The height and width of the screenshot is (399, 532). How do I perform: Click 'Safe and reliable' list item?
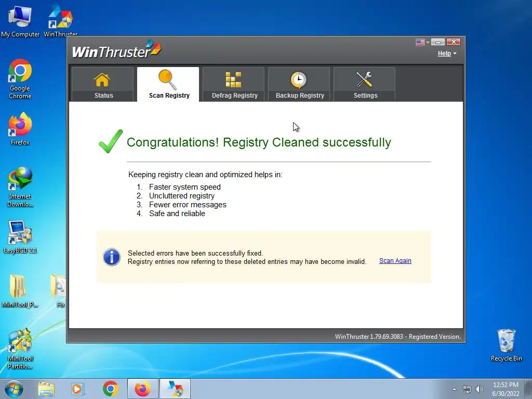coord(177,214)
